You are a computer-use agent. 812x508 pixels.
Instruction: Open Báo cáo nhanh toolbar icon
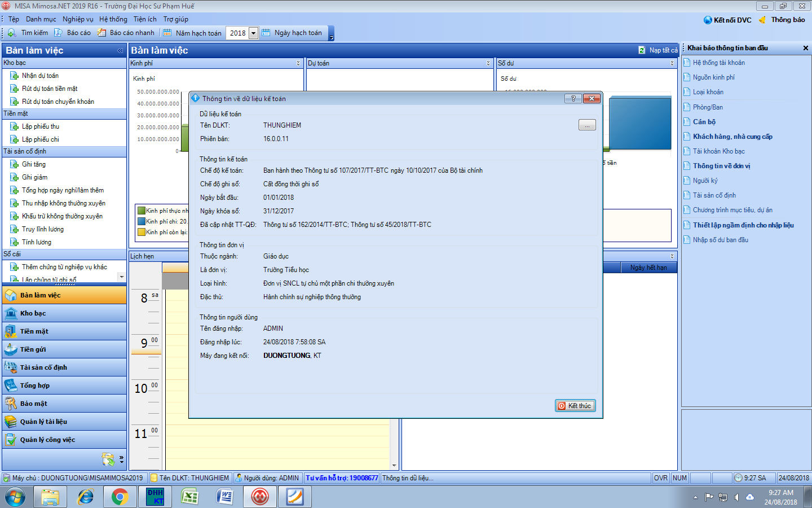101,33
